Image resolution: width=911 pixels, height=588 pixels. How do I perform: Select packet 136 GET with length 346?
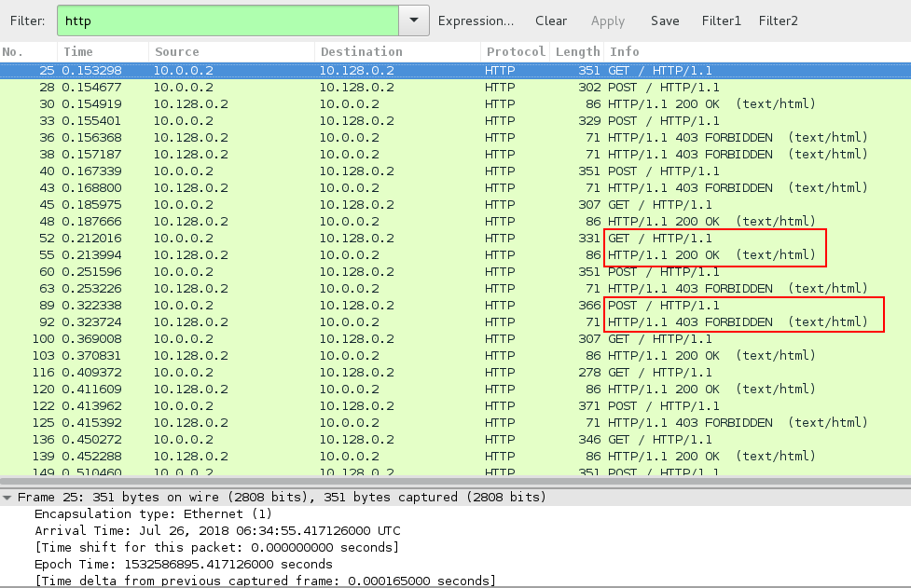(455, 440)
